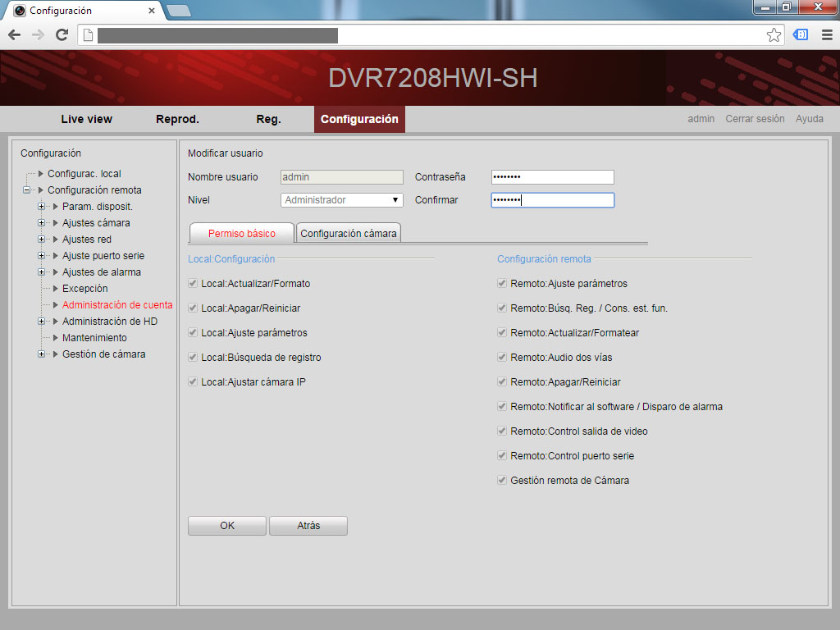840x630 pixels.
Task: Click the blue extension icon in toolbar
Action: tap(801, 34)
